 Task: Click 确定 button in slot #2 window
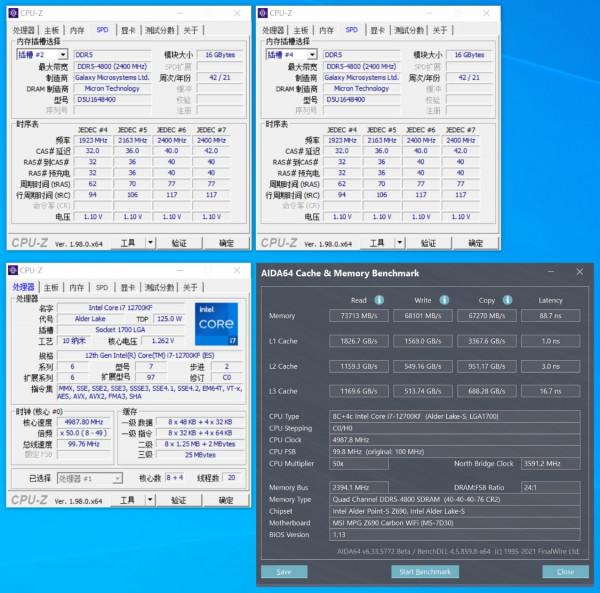click(226, 243)
